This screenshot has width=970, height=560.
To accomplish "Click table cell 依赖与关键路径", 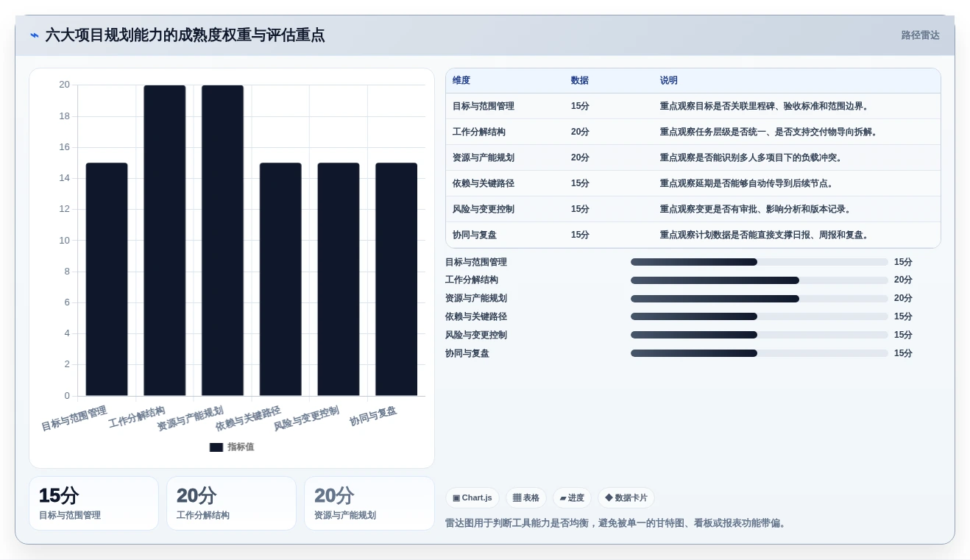I will coord(484,183).
